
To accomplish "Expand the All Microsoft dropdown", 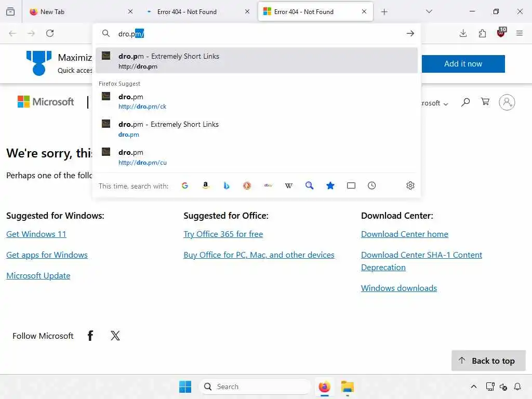I will click(435, 103).
